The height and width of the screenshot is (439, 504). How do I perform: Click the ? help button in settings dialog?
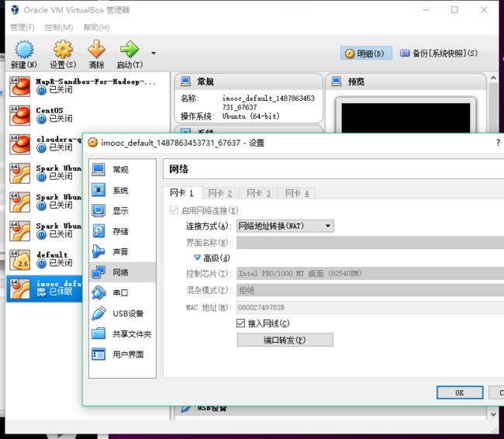(x=498, y=143)
